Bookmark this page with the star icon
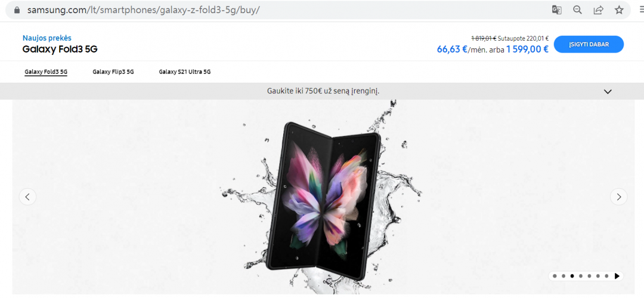 (619, 10)
